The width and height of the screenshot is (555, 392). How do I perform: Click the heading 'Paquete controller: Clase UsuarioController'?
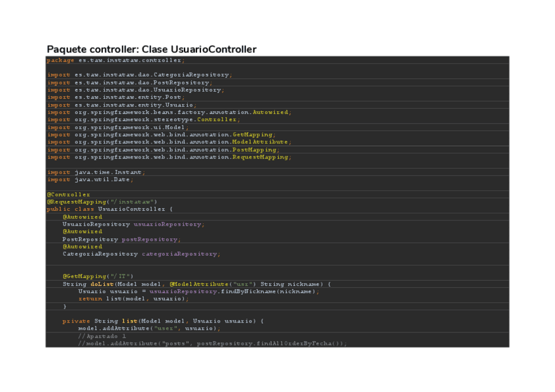151,50
